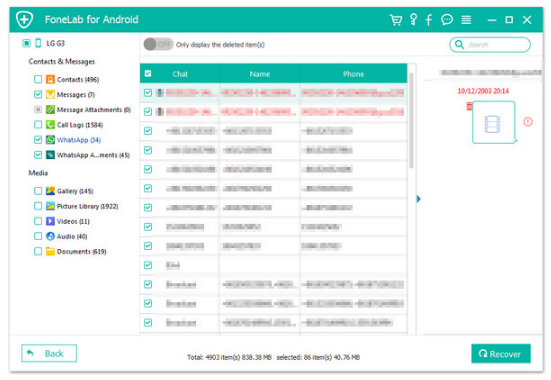The image size is (551, 380).
Task: Open the Facebook share icon
Action: click(x=428, y=20)
